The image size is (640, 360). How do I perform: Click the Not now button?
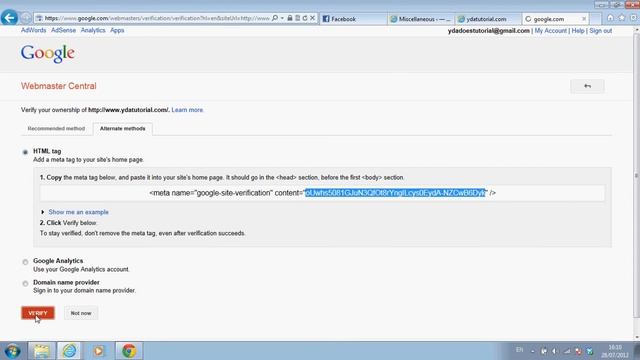pyautogui.click(x=81, y=313)
